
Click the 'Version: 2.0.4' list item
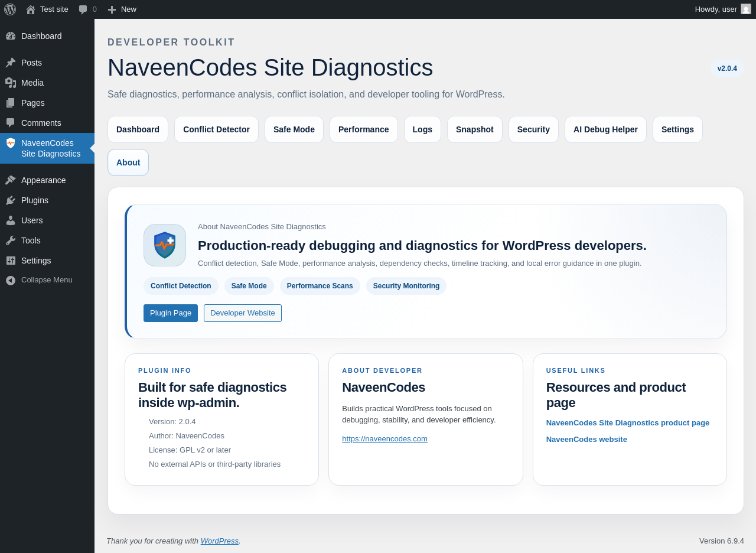click(172, 422)
